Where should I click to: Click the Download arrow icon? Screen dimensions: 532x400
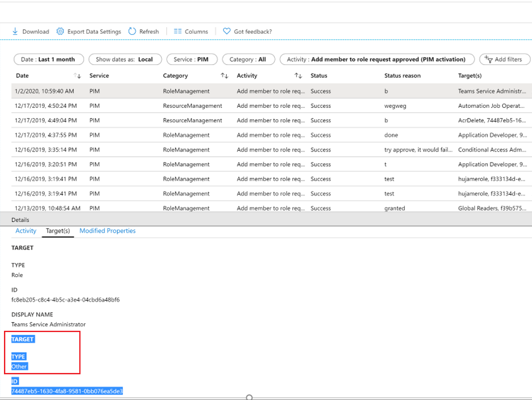coord(15,31)
